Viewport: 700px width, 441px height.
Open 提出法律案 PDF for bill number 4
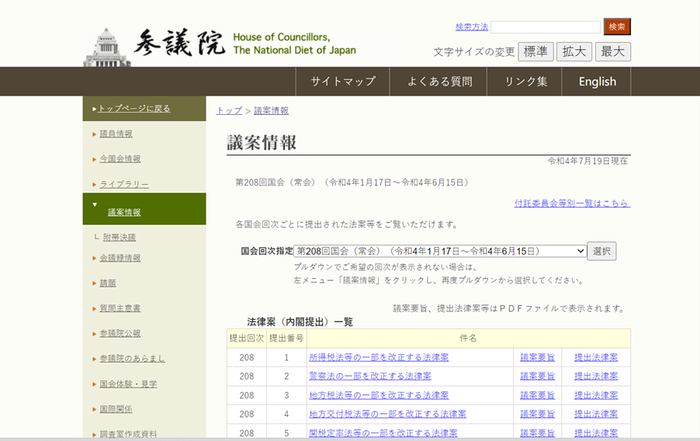tap(596, 414)
